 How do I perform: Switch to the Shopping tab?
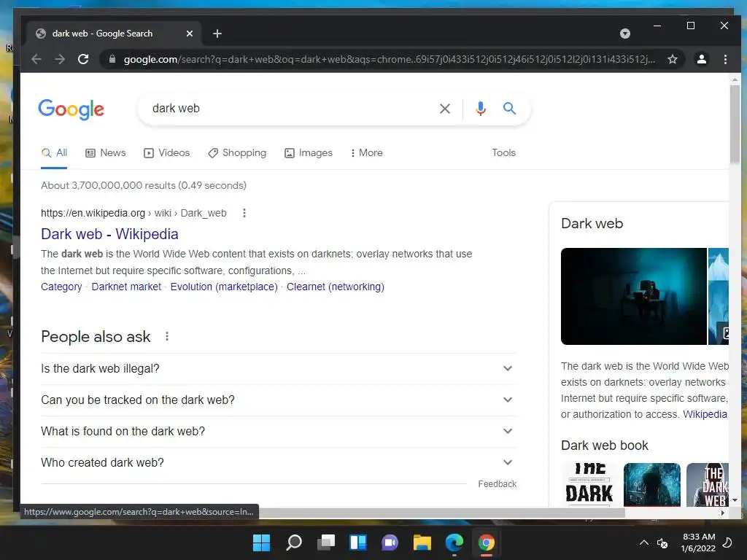point(237,153)
